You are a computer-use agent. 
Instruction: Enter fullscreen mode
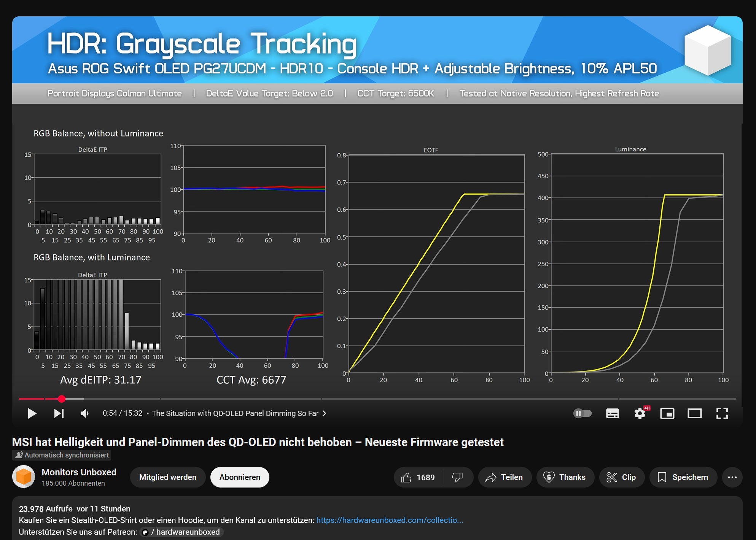click(722, 413)
